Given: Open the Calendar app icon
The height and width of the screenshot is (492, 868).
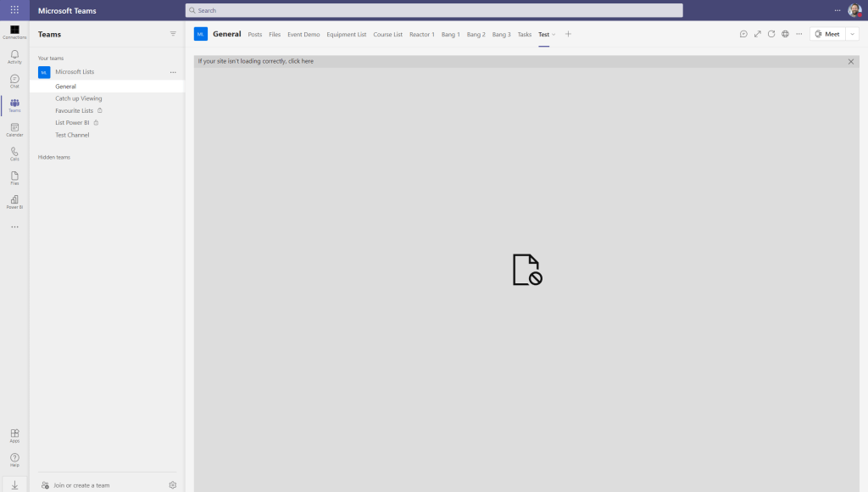Looking at the screenshot, I should [14, 130].
